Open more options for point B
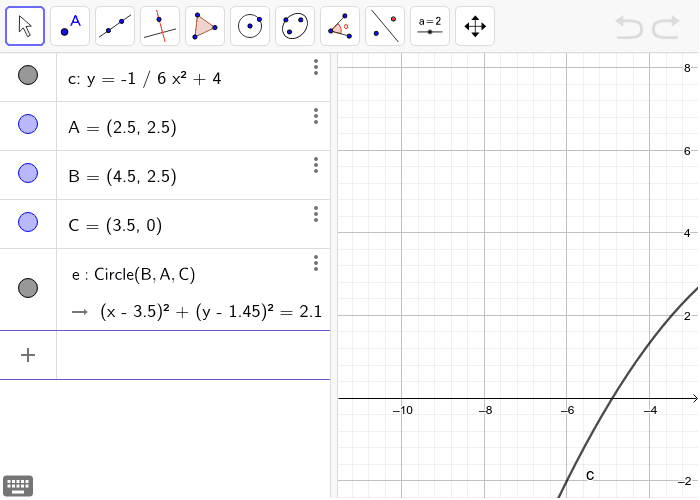Screen dimensions: 700x500 click(x=316, y=165)
